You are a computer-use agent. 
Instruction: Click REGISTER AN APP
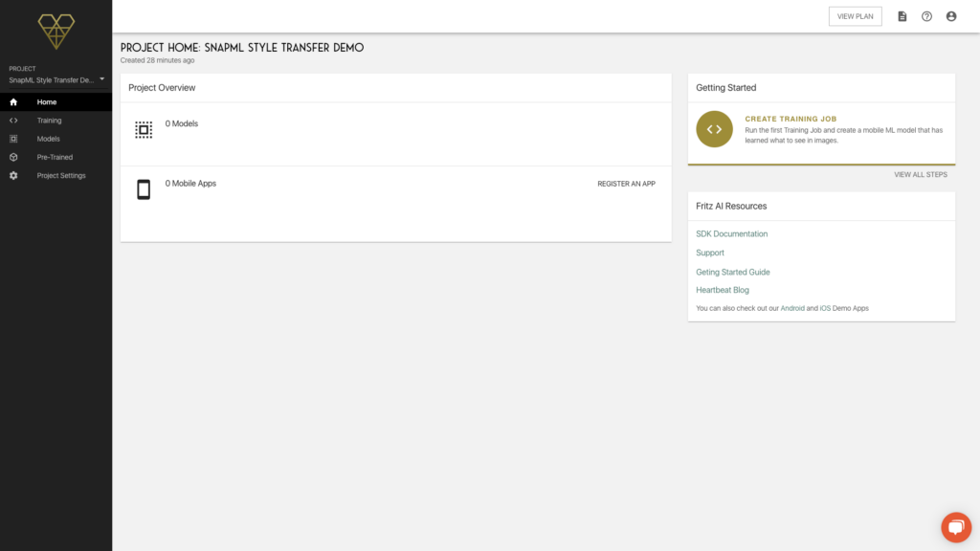[626, 184]
